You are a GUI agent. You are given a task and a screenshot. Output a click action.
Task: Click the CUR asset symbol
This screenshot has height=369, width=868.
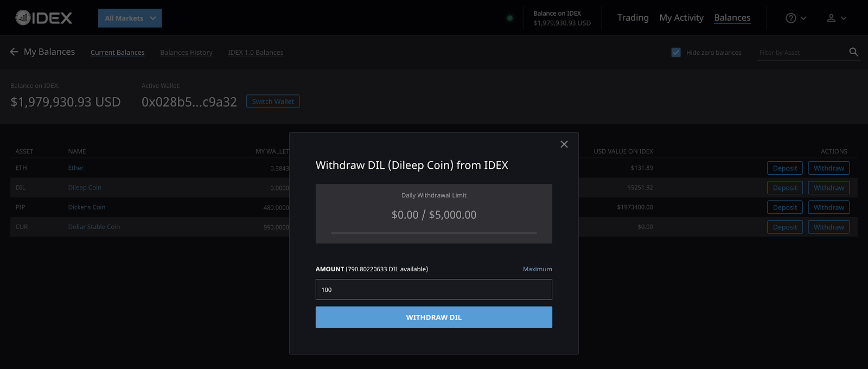click(x=22, y=227)
